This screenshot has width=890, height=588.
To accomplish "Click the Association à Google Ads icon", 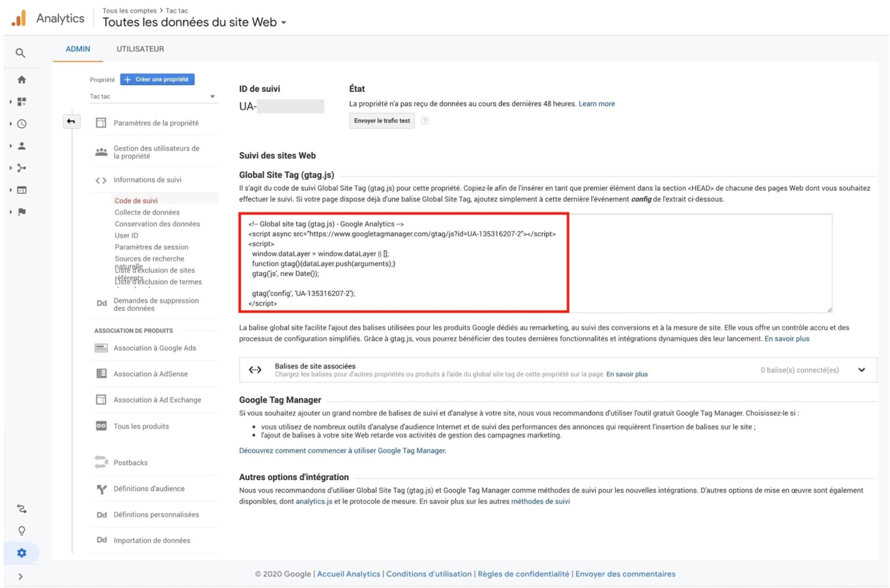I will [101, 348].
